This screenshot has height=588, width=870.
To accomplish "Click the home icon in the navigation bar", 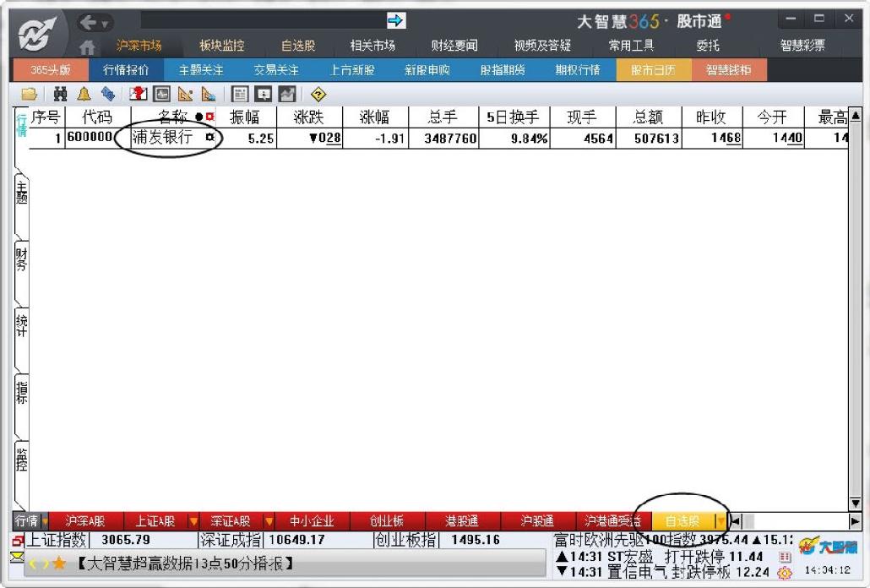I will point(86,47).
